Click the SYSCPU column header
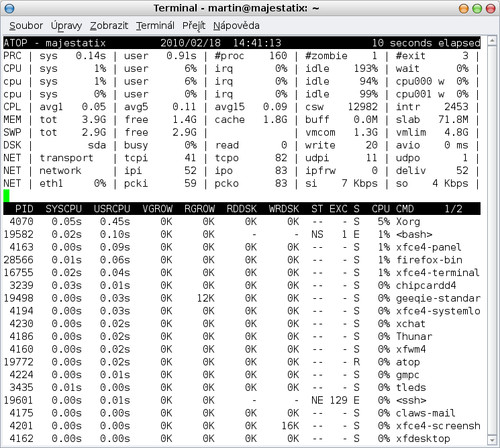Screen dimensions: 500x448 64,209
